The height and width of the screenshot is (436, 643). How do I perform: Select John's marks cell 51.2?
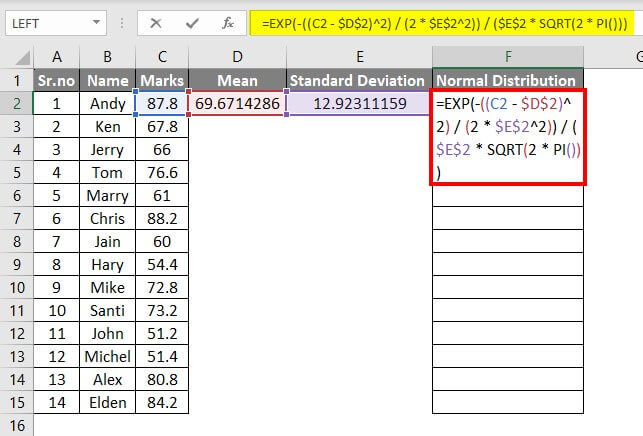coord(162,333)
